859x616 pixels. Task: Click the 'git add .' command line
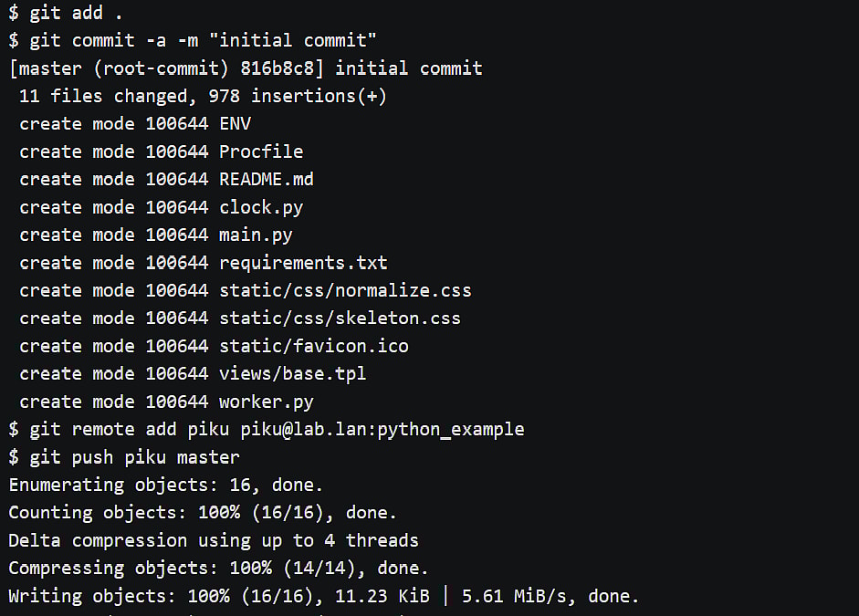66,13
